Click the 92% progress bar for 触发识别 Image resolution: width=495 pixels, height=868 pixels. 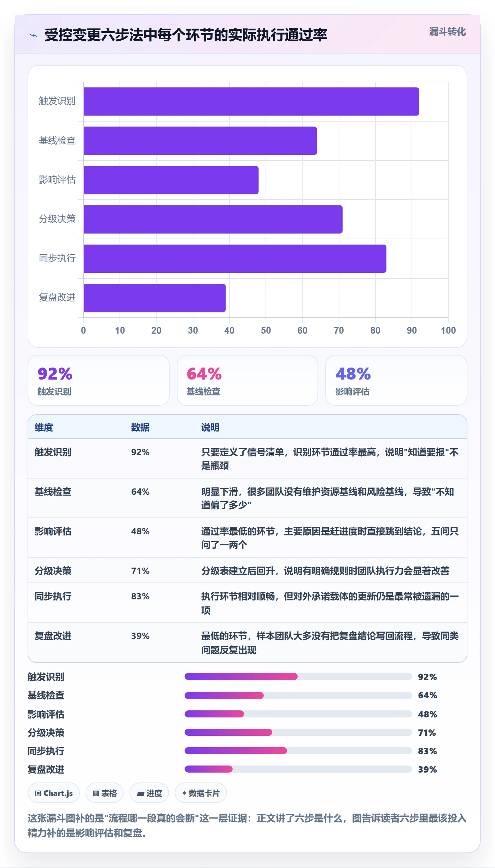tap(298, 676)
